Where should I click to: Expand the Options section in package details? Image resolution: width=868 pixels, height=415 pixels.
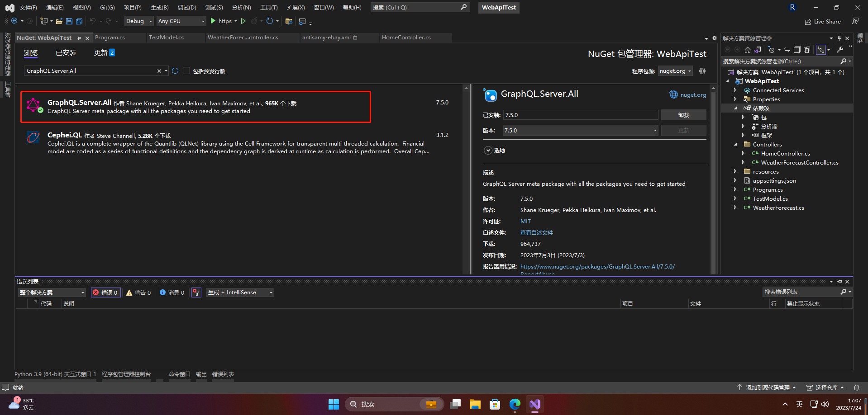point(488,151)
